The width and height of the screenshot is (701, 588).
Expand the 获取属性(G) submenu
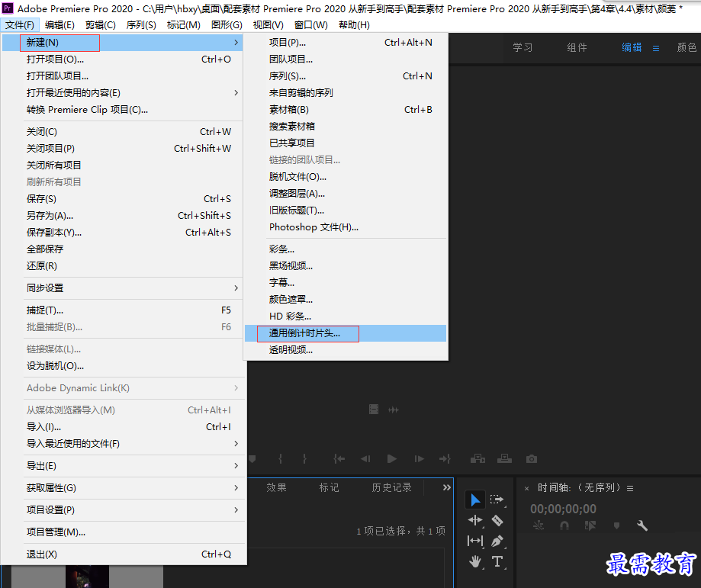[123, 488]
